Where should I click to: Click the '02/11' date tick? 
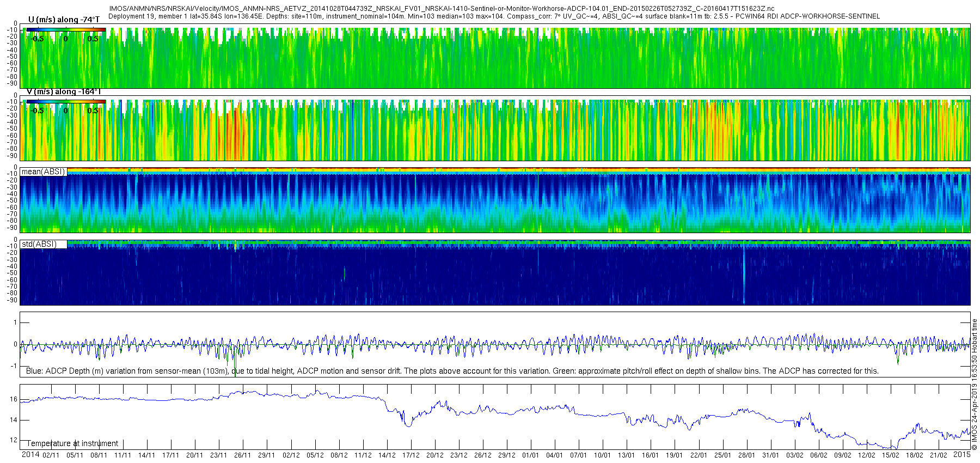point(51,455)
